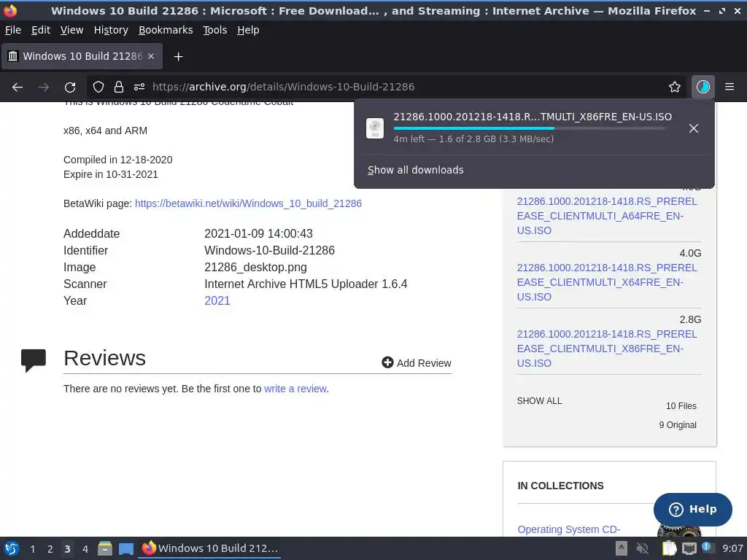
Task: Open the Bookmarks menu
Action: point(166,30)
